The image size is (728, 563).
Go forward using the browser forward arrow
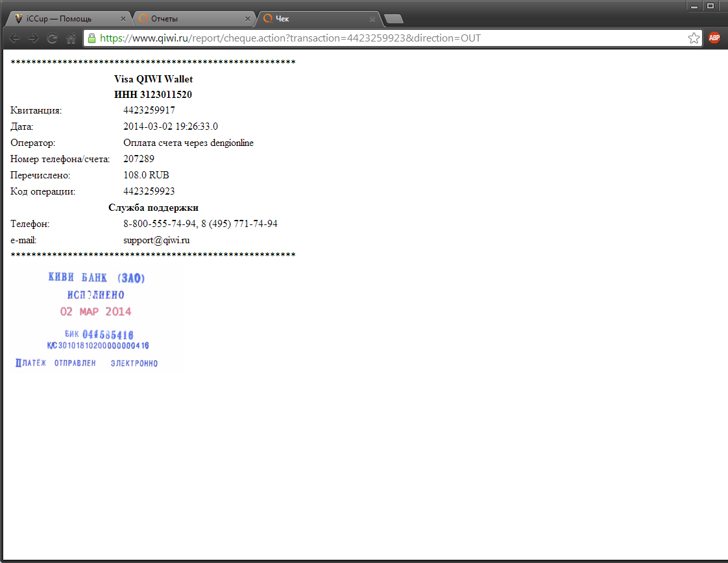[34, 38]
